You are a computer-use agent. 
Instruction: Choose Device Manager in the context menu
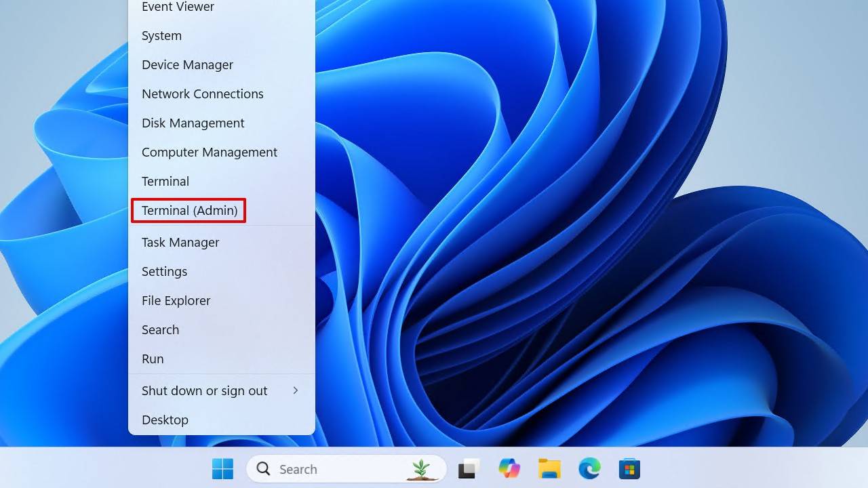pos(187,65)
